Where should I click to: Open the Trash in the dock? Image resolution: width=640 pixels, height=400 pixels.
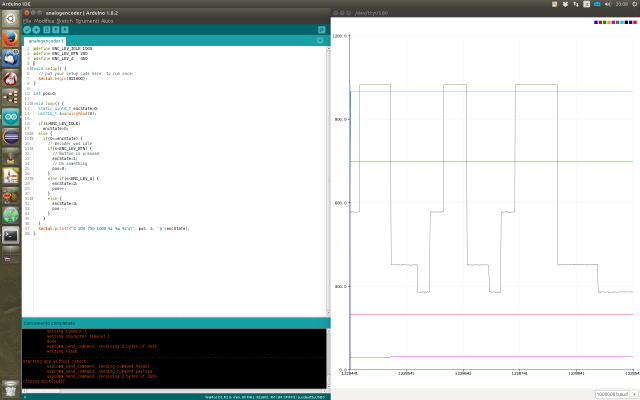[11, 389]
